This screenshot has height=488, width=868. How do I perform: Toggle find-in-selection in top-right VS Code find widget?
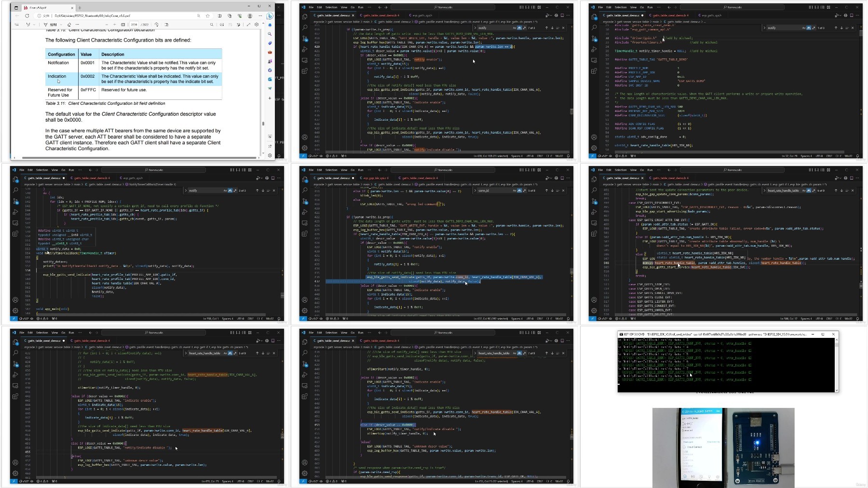tap(847, 28)
